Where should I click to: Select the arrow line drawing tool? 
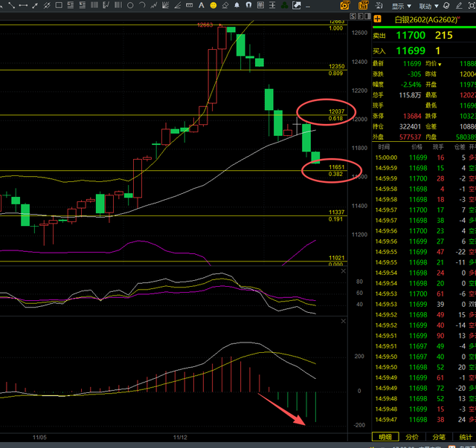pyautogui.click(x=35, y=5)
